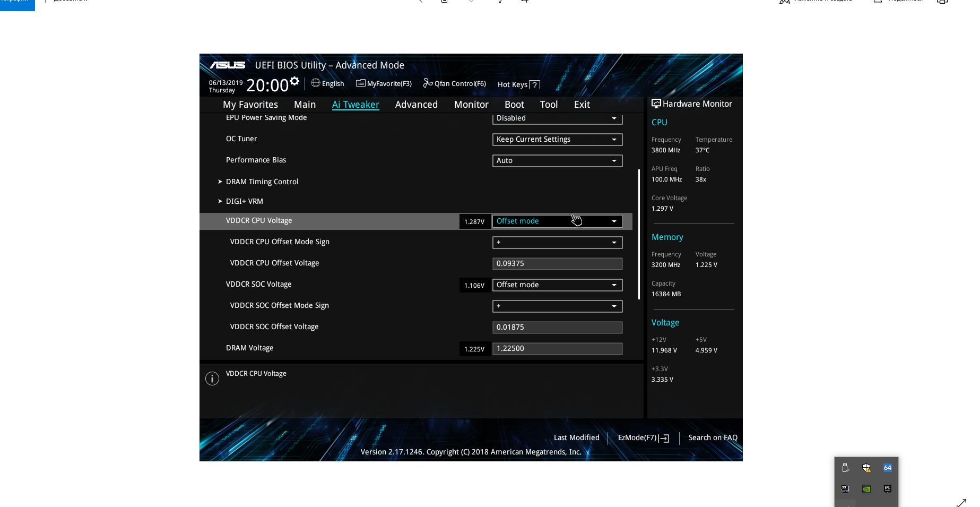Expand the DIGI+ VRM submenu
The height and width of the screenshot is (507, 980).
(240, 201)
